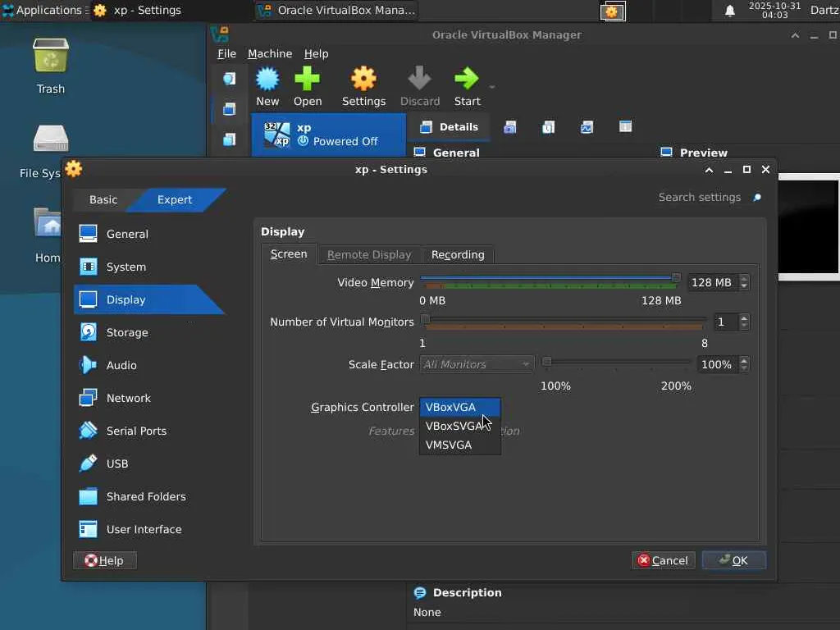The image size is (840, 630).
Task: Open the Shared Folders settings category
Action: click(149, 496)
